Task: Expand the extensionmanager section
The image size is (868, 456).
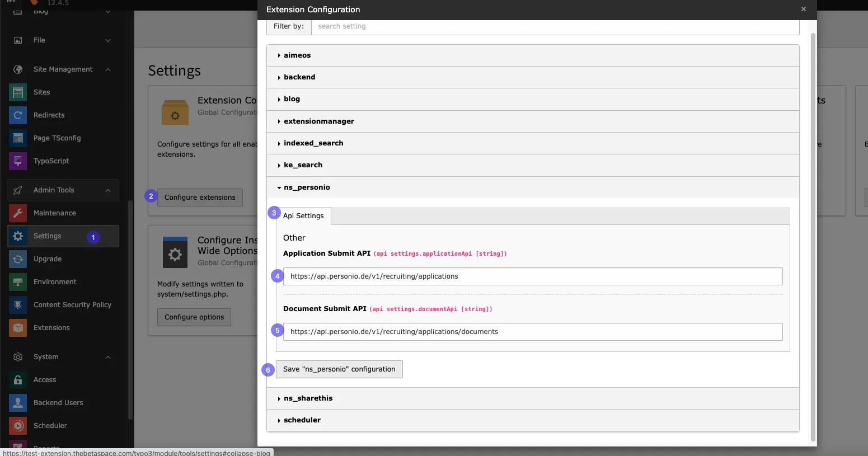Action: (533, 121)
